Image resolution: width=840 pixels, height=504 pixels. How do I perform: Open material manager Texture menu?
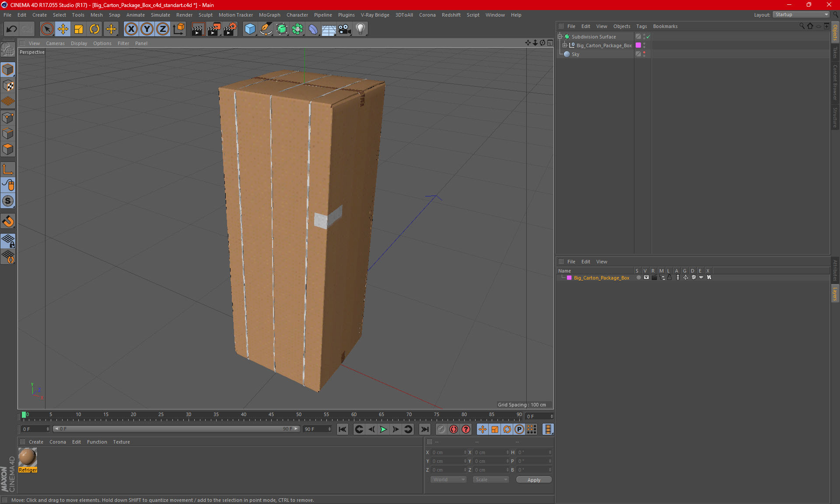(121, 442)
